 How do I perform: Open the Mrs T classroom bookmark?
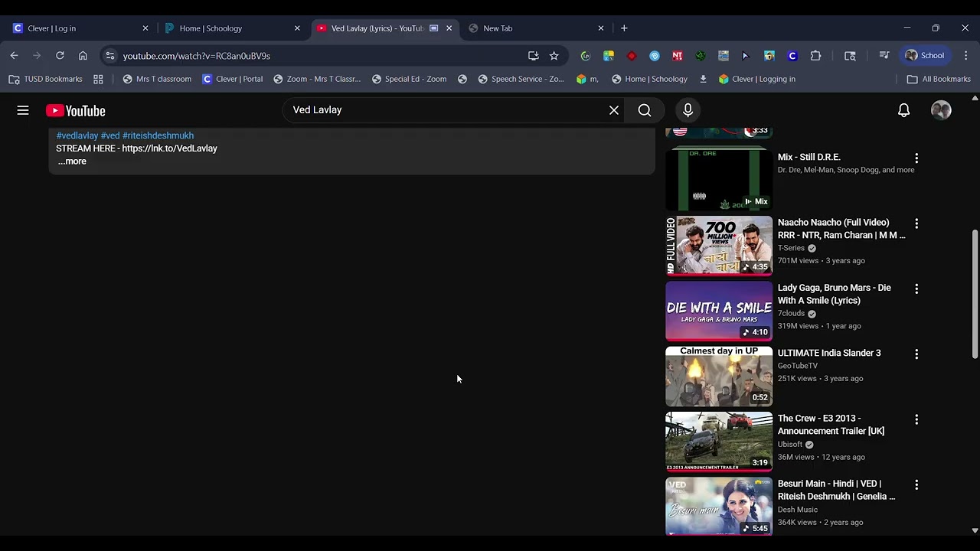[157, 79]
